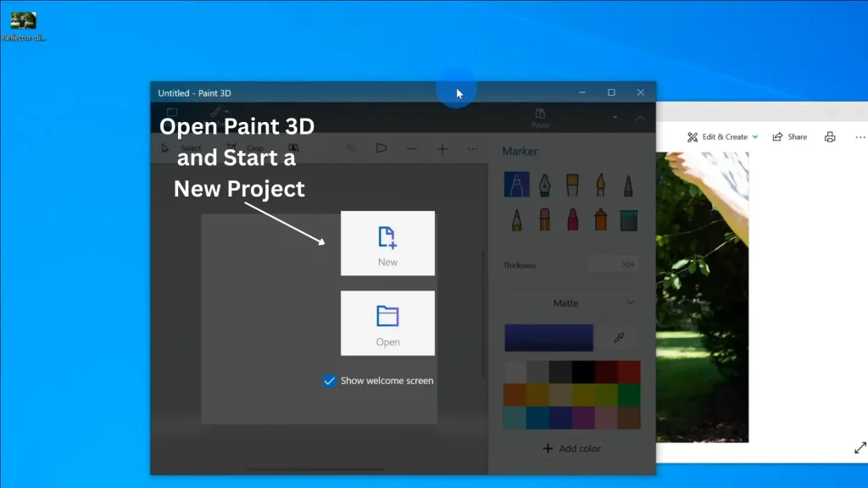This screenshot has width=868, height=488.
Task: Select the Pencil tool
Action: [x=517, y=219]
